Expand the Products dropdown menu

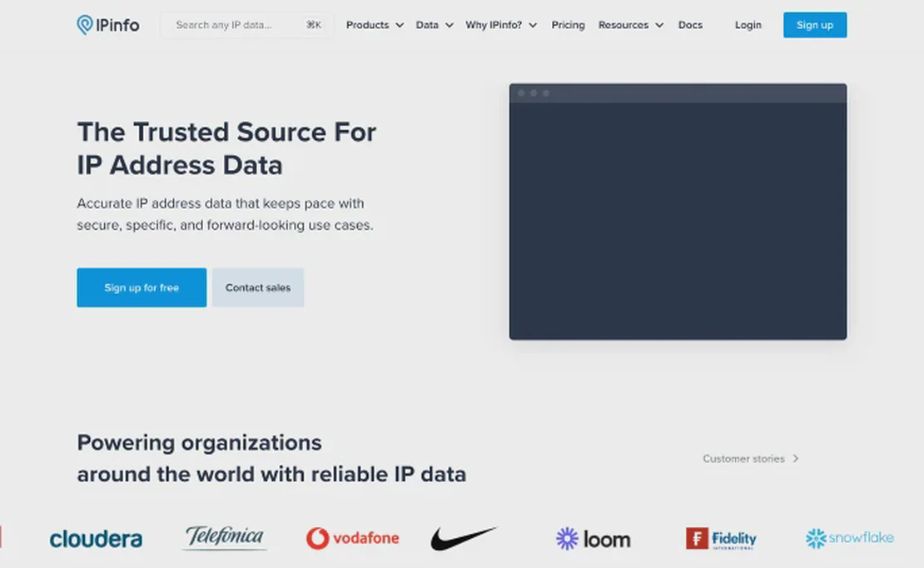[375, 25]
